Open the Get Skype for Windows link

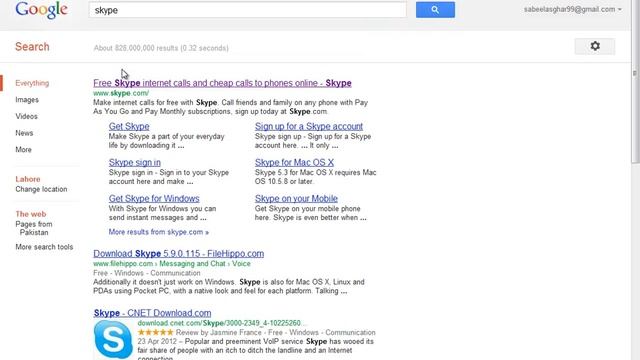(x=154, y=198)
